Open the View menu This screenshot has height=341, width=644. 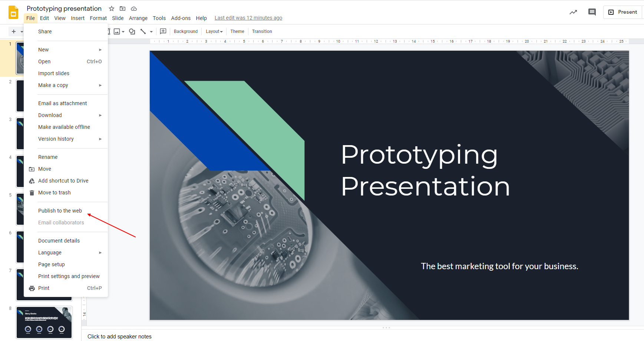(60, 18)
